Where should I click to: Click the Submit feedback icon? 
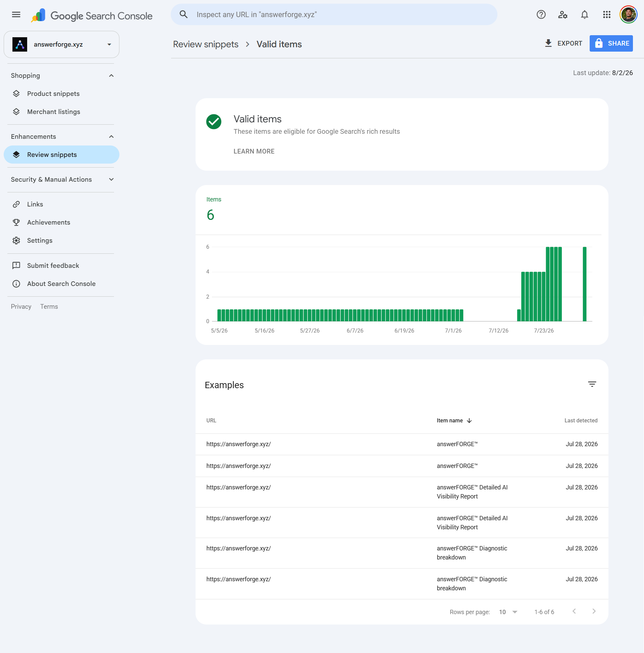pyautogui.click(x=16, y=266)
